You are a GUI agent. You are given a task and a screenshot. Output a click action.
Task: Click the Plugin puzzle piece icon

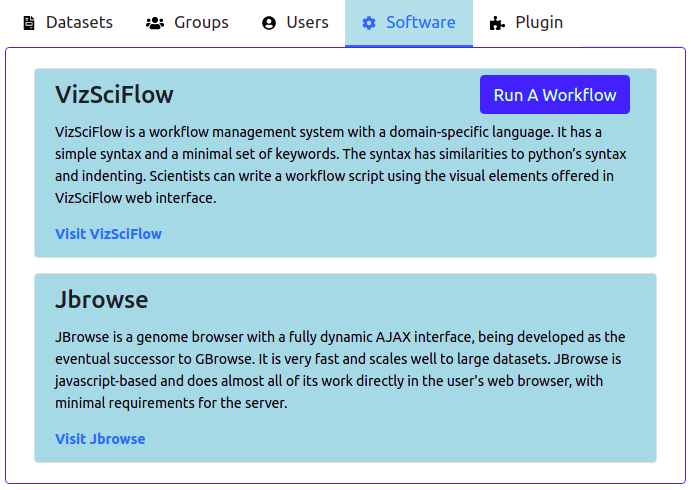[x=497, y=23]
